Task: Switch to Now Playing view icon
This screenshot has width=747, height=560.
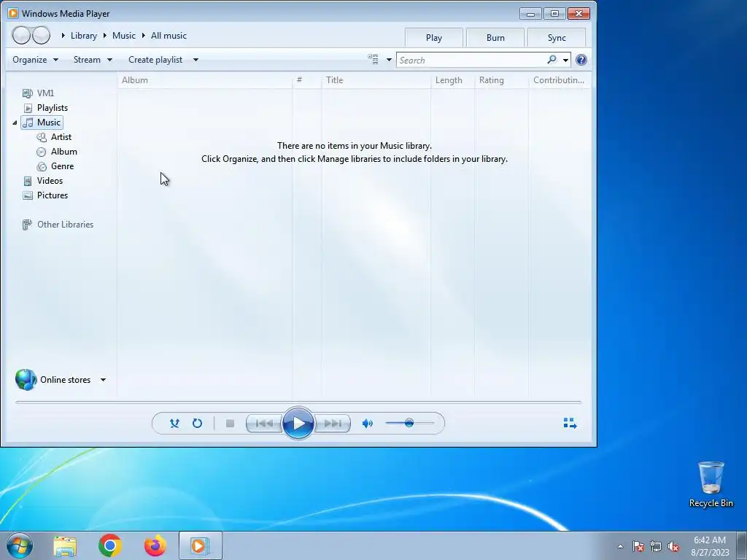Action: tap(570, 424)
